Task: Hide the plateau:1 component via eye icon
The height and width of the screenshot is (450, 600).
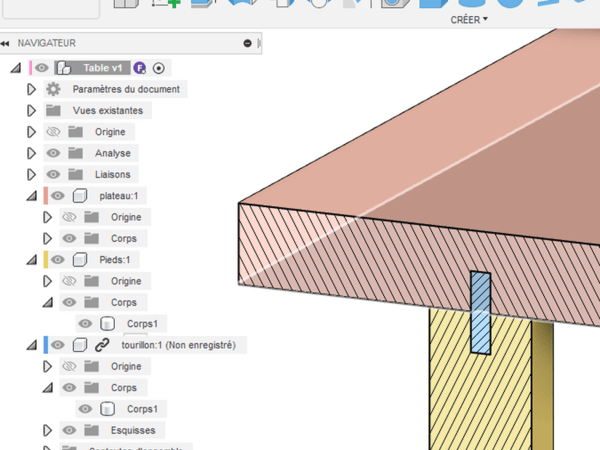Action: click(59, 196)
